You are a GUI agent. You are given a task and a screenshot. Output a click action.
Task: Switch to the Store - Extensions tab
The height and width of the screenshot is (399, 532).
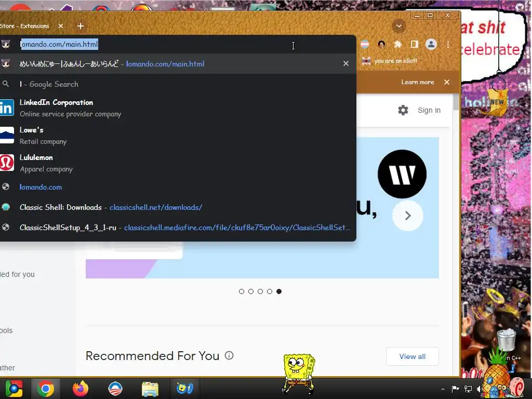tap(25, 26)
